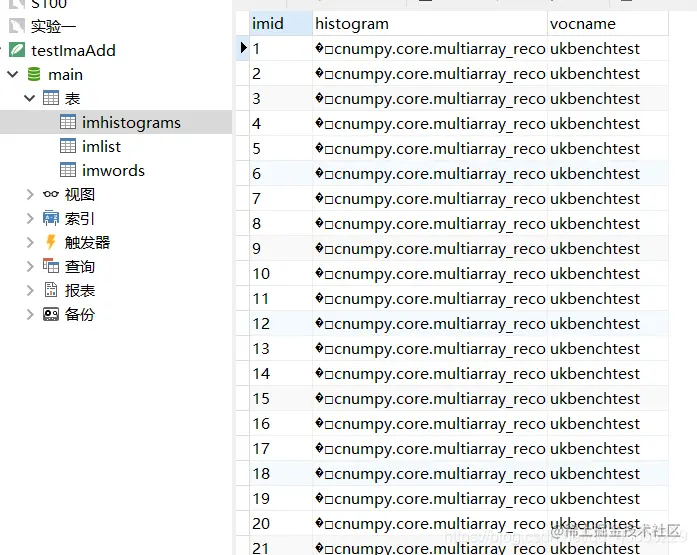Click imid cell with value 10
Screen dimensions: 697x555
[x=281, y=273]
